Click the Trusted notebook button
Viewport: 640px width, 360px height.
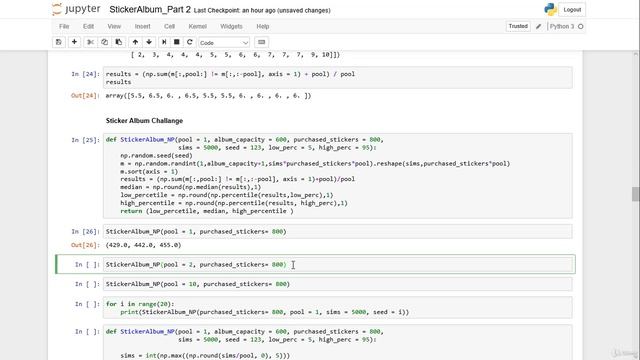[x=518, y=26]
